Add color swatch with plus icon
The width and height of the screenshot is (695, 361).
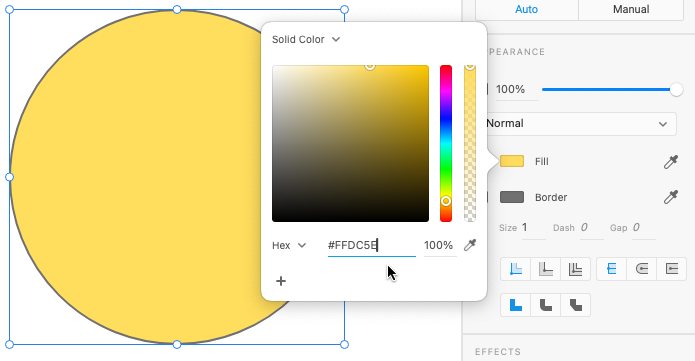click(x=281, y=281)
